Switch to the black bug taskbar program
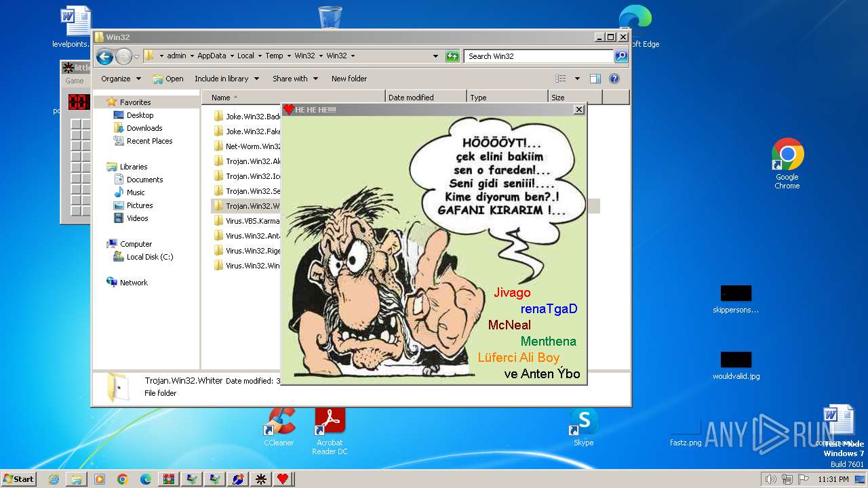868x488 pixels. (260, 479)
